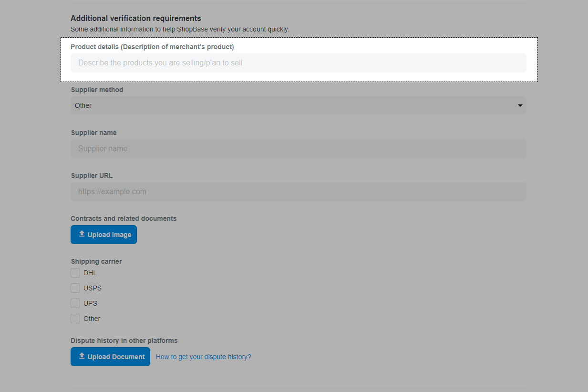The height and width of the screenshot is (392, 588).
Task: Open the How to get your dispute history link
Action: click(203, 357)
